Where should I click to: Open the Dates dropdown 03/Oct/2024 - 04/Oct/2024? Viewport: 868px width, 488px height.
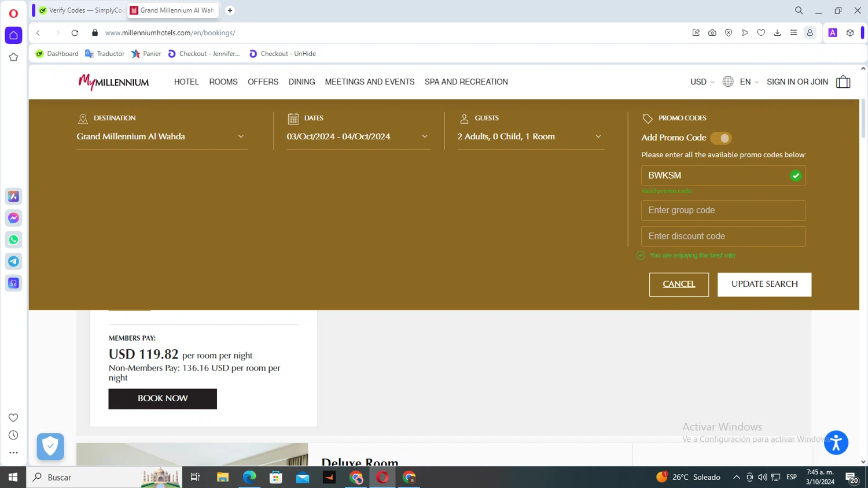pos(358,137)
